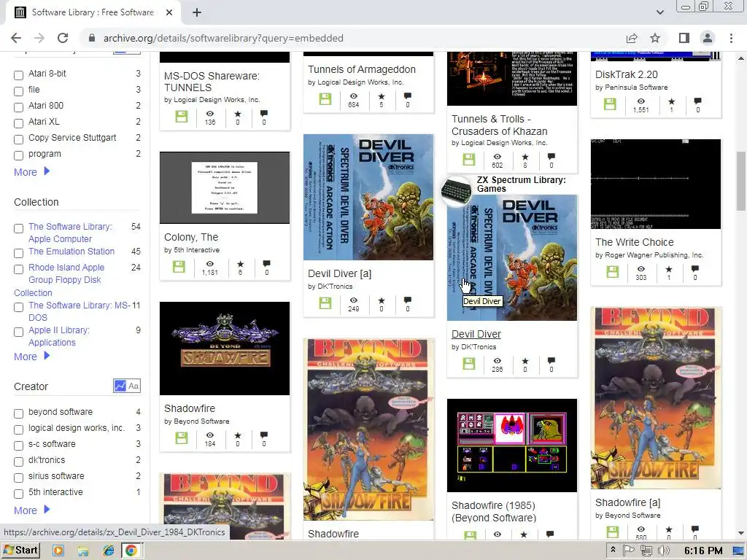Click the floppy icon under Colony, The

point(179,267)
